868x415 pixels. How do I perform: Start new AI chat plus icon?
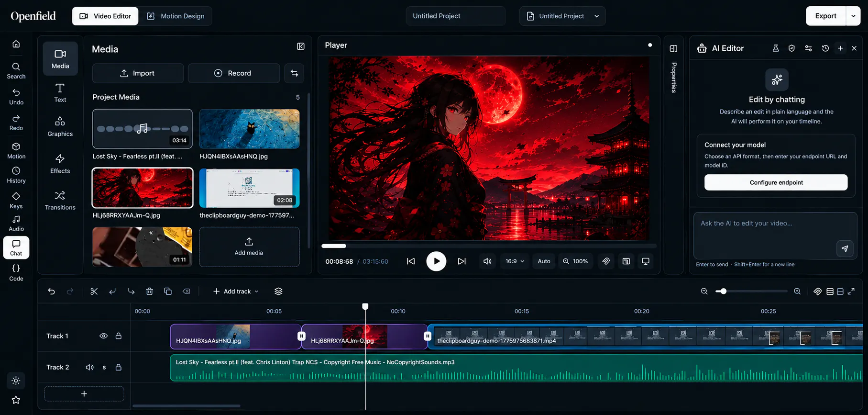coord(840,48)
